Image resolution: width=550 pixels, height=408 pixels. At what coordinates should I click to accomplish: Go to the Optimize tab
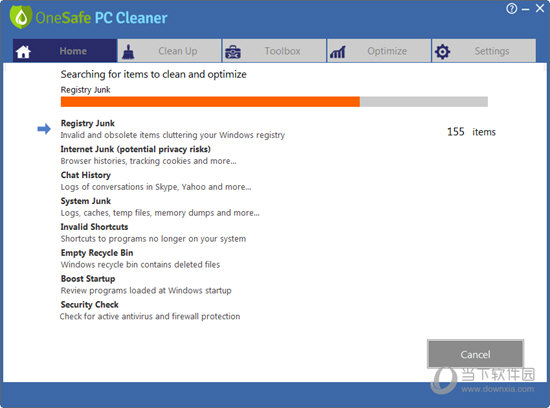379,51
